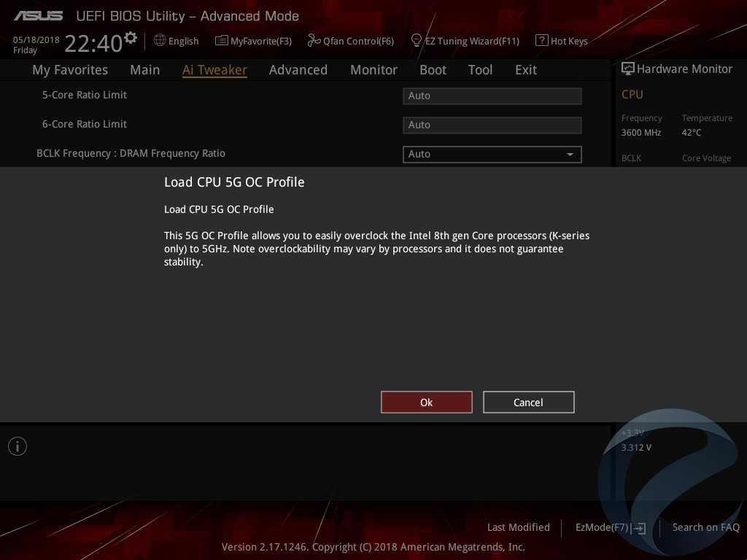The width and height of the screenshot is (747, 560).
Task: Click the settings gear next to clock
Action: pyautogui.click(x=131, y=37)
